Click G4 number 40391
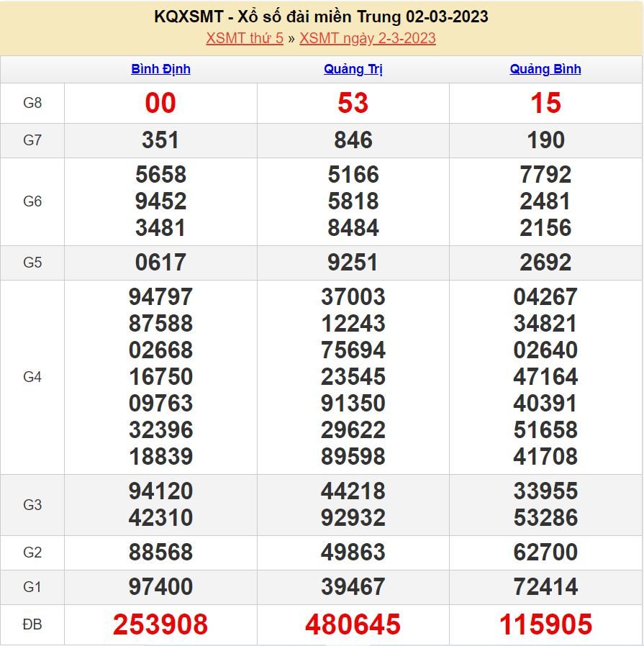The height and width of the screenshot is (646, 644). click(545, 404)
